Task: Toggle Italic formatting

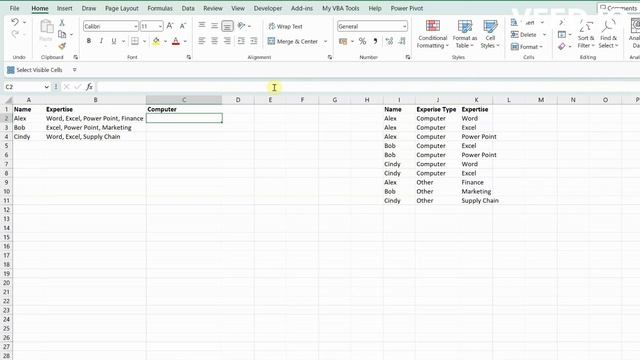Action: pos(101,41)
